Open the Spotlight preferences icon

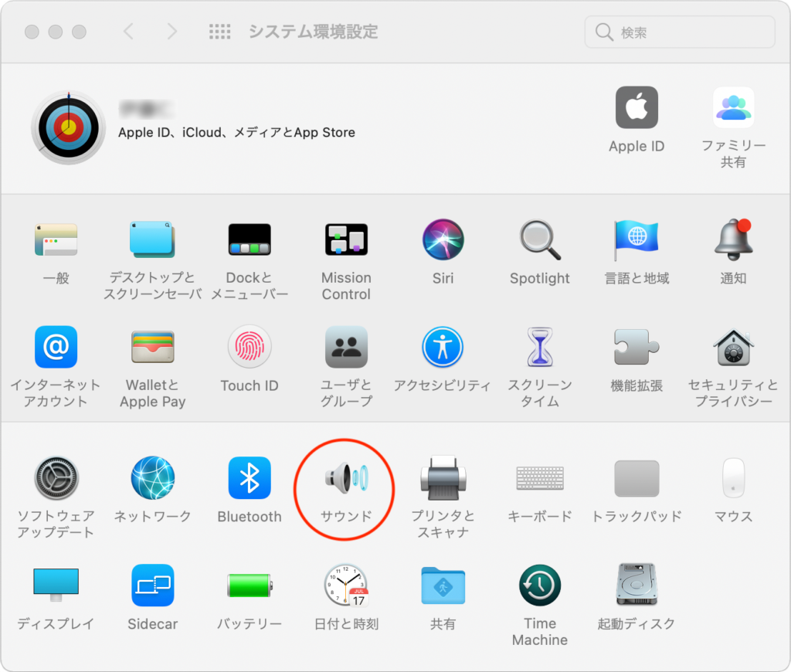pos(539,240)
